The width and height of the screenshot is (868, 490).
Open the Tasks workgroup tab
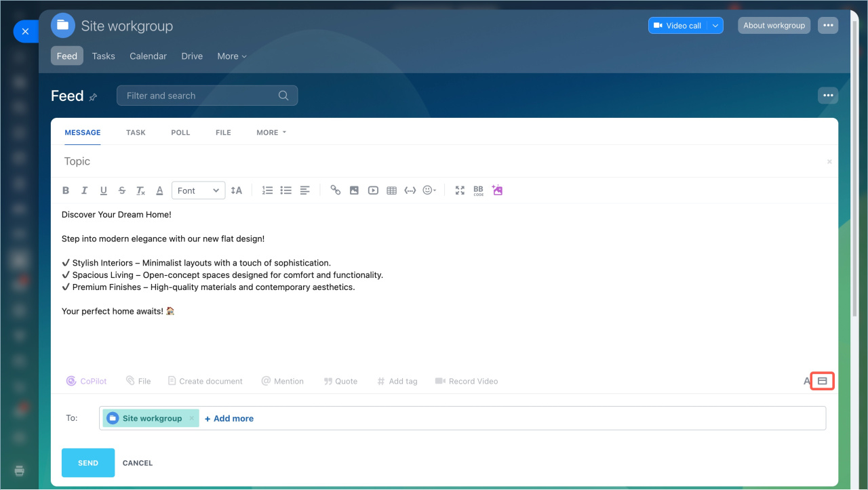104,56
